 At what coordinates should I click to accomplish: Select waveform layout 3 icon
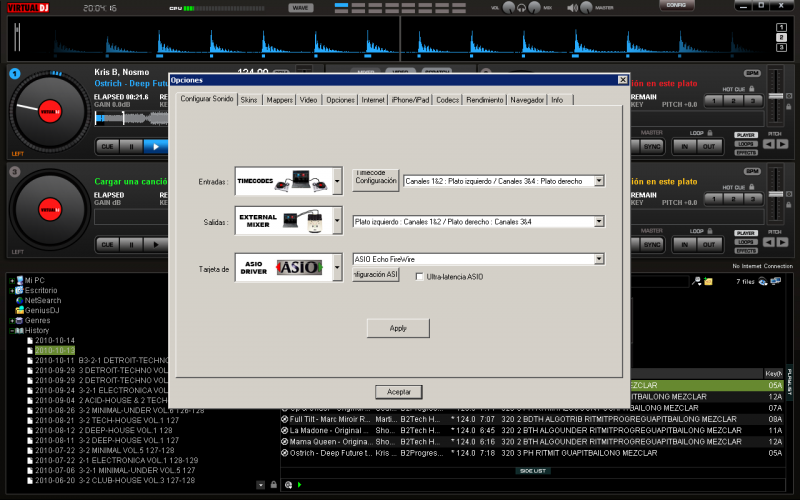tap(781, 47)
